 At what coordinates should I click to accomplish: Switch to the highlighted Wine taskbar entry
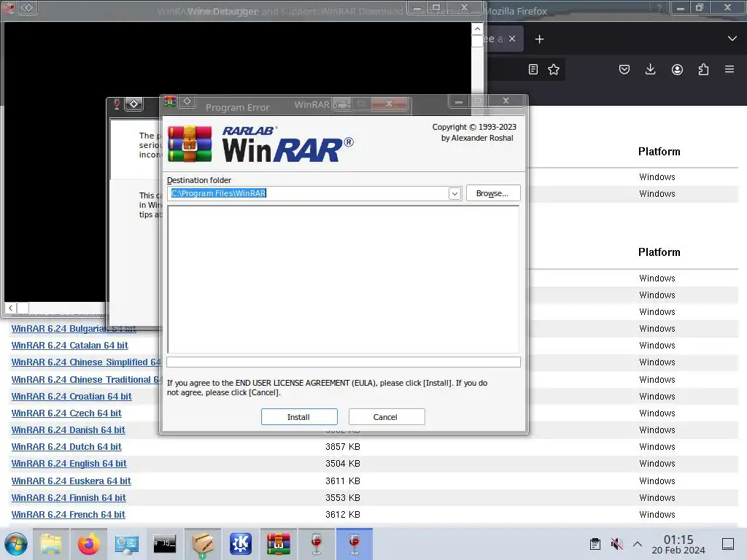tap(355, 544)
